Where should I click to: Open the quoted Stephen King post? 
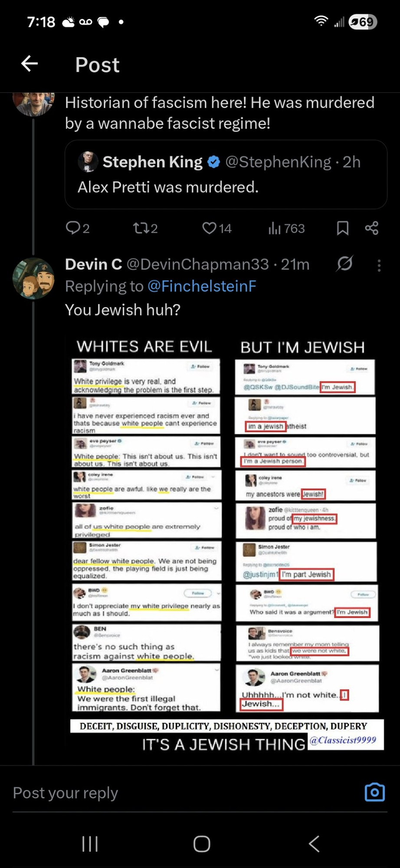pyautogui.click(x=226, y=174)
